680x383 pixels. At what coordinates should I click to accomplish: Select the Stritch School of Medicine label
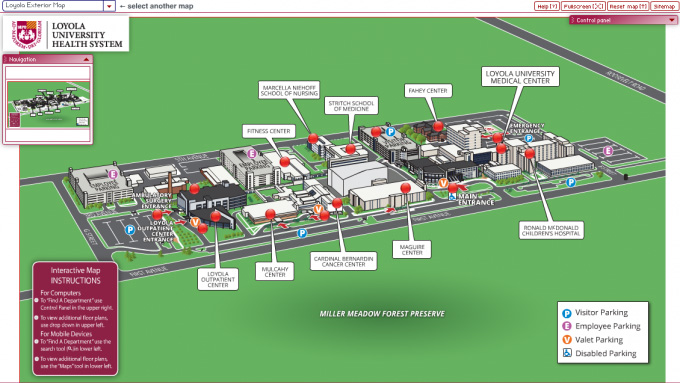[x=351, y=106]
